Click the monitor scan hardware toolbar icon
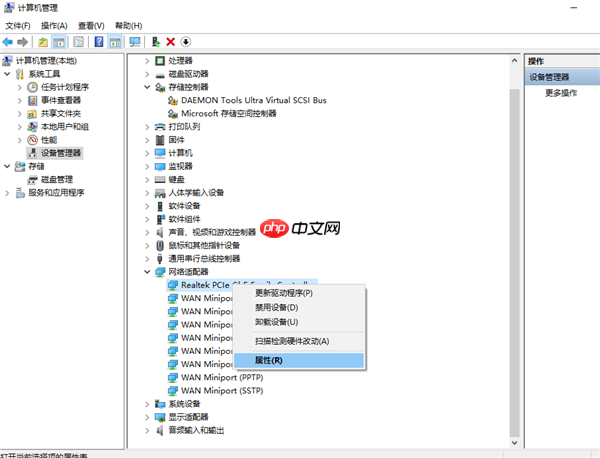Viewport: 600px width, 458px height. [135, 42]
